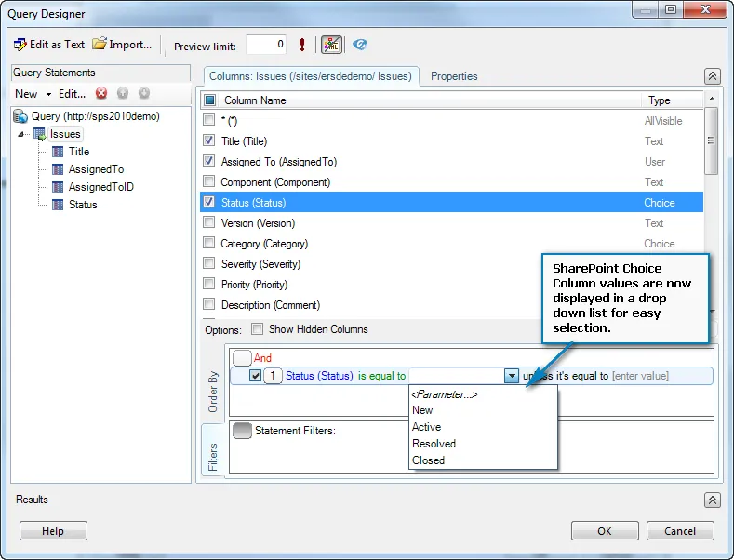
Task: Click the Cancel button
Action: coord(679,531)
